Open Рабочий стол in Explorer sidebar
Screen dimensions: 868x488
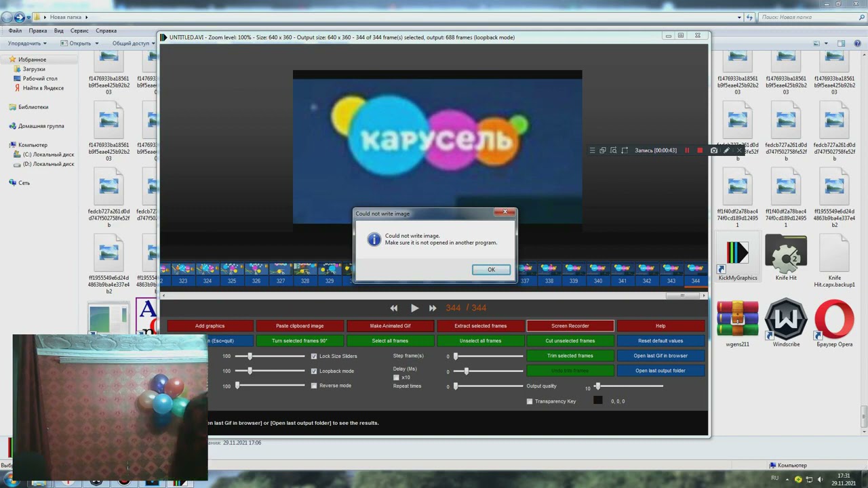(x=39, y=79)
